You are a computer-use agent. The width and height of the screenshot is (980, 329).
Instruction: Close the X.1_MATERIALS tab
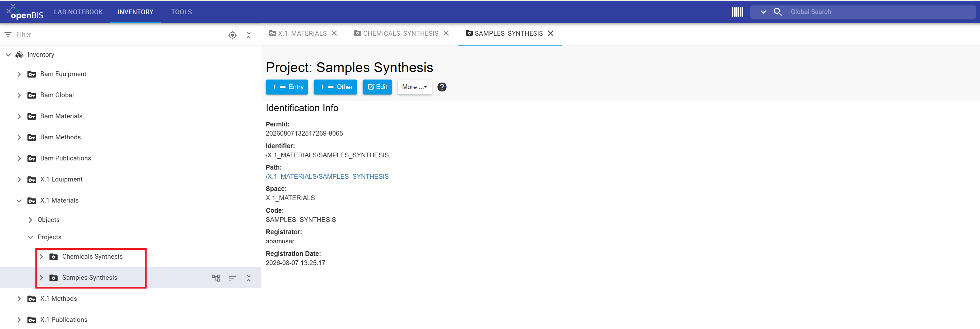(x=334, y=33)
